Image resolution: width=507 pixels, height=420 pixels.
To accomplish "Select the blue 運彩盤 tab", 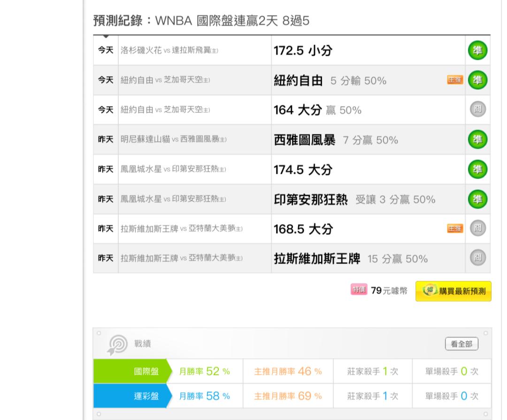I will click(132, 396).
